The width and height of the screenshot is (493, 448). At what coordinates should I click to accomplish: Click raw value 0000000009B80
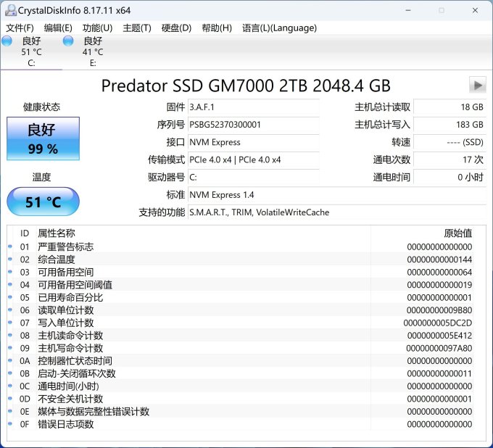pyautogui.click(x=439, y=310)
